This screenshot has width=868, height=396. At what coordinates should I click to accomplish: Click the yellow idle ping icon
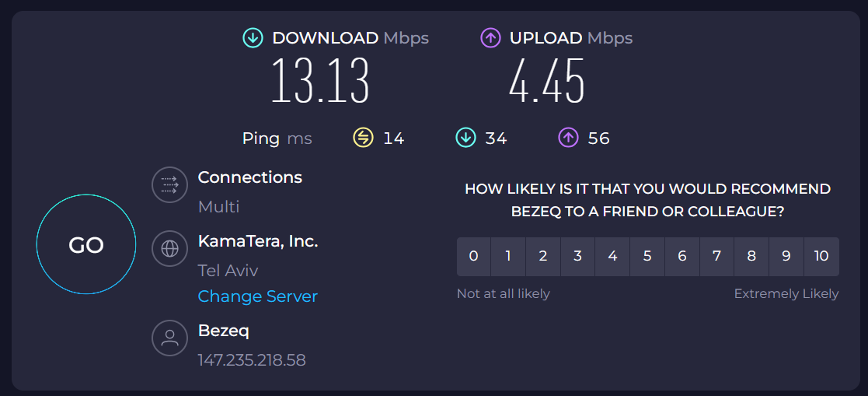pyautogui.click(x=363, y=138)
